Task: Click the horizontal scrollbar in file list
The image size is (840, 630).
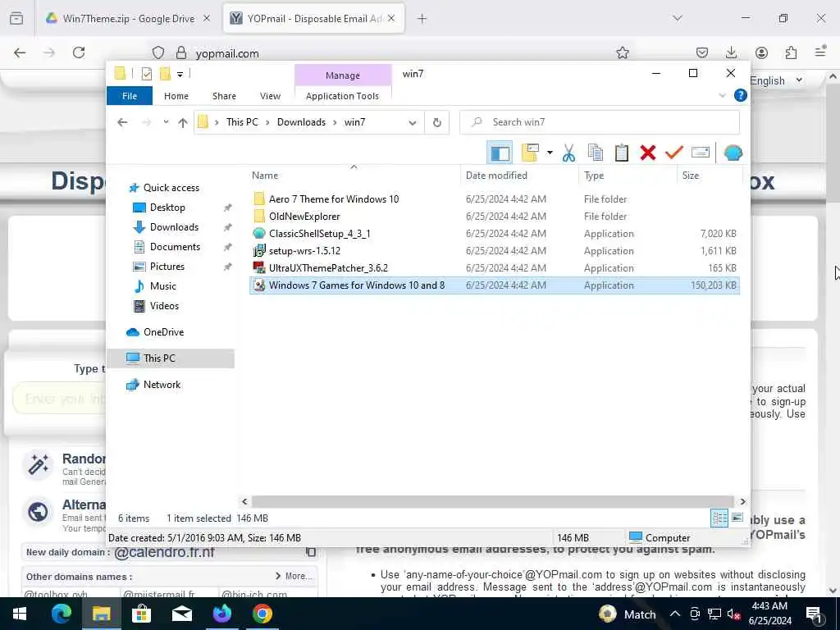Action: (x=492, y=502)
